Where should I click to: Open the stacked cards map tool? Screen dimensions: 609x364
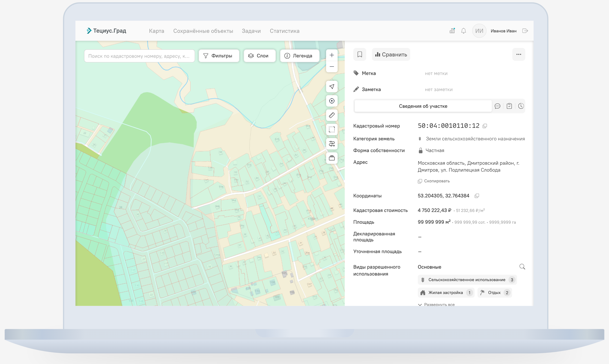pyautogui.click(x=332, y=158)
